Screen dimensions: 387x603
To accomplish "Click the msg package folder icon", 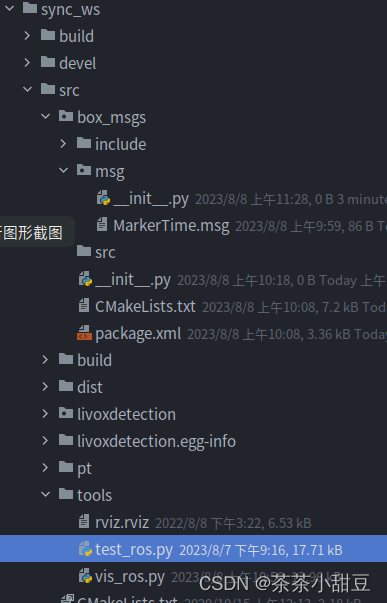I will (84, 170).
